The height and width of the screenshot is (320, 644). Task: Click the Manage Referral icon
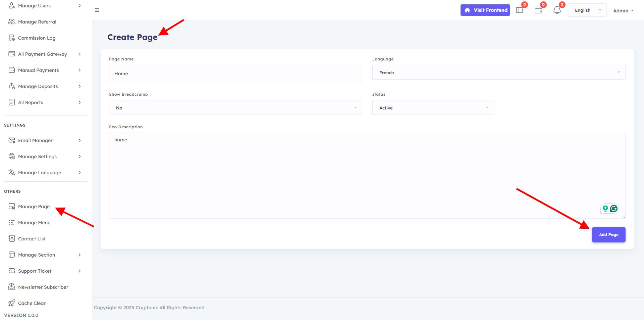[x=12, y=22]
